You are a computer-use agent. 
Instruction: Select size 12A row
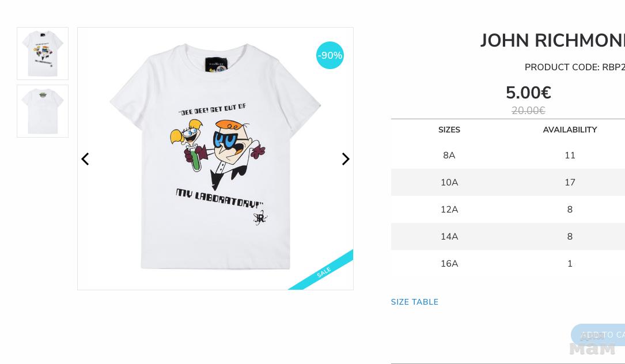coord(508,209)
